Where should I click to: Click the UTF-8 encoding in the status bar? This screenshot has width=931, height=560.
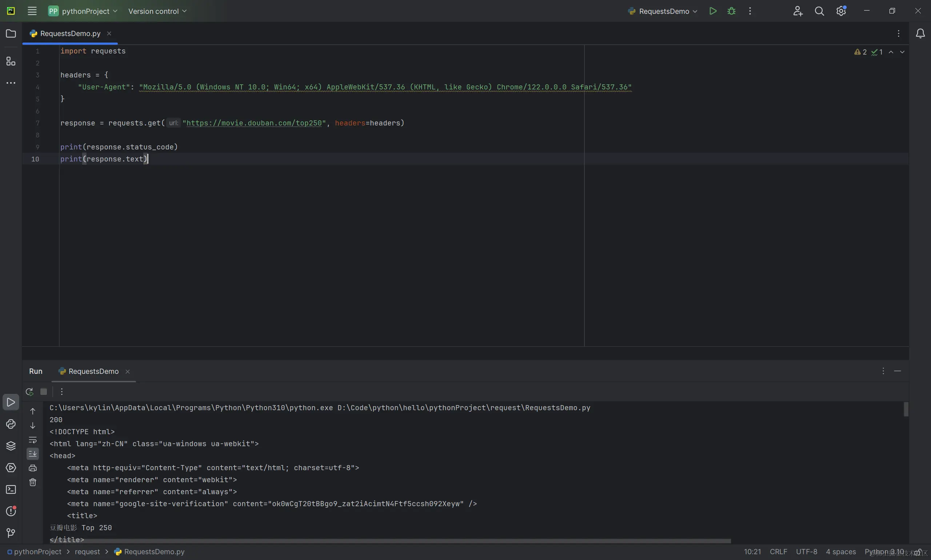(x=806, y=552)
